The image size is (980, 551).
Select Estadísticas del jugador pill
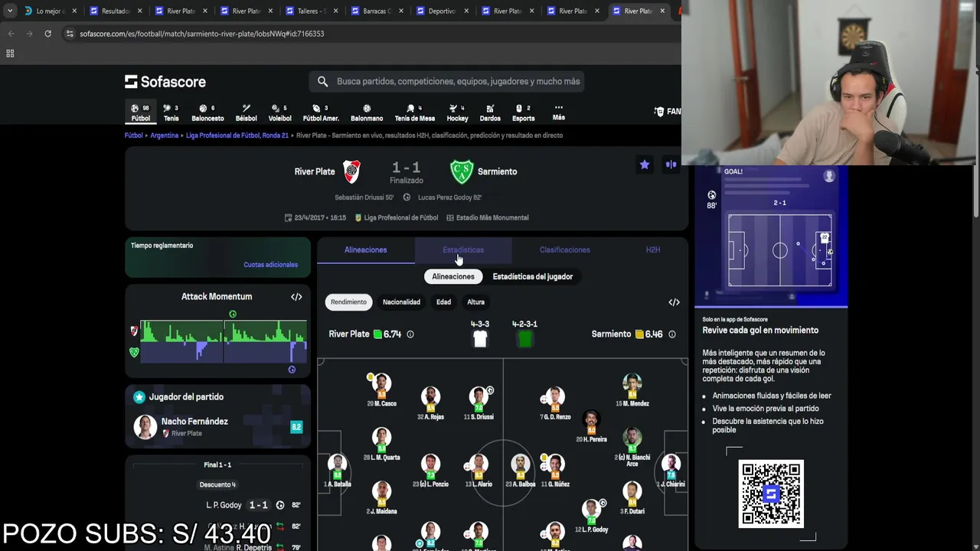(532, 276)
